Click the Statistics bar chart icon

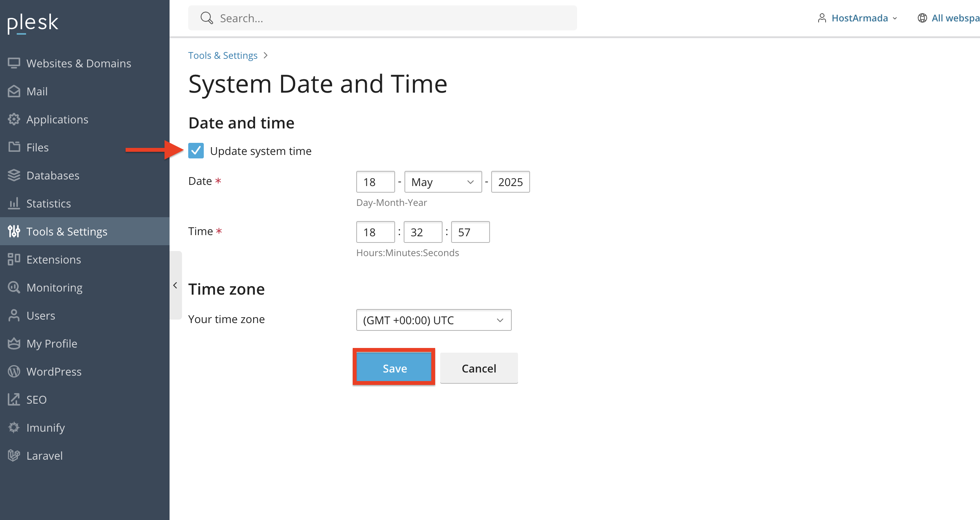14,203
